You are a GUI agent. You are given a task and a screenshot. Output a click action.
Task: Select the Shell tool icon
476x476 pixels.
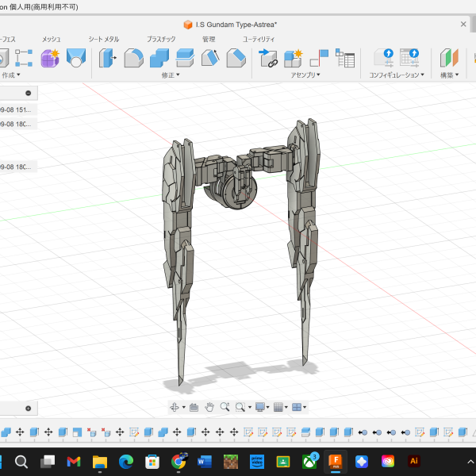(185, 58)
